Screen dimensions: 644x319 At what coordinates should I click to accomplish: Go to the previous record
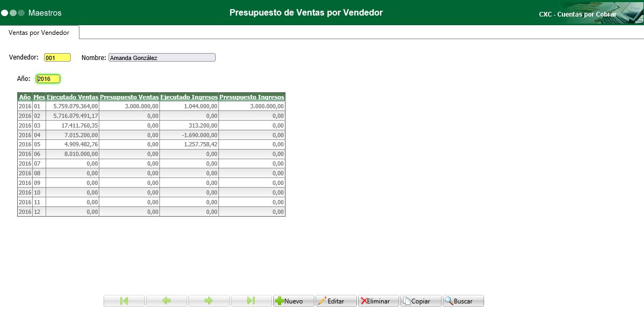[x=166, y=301]
